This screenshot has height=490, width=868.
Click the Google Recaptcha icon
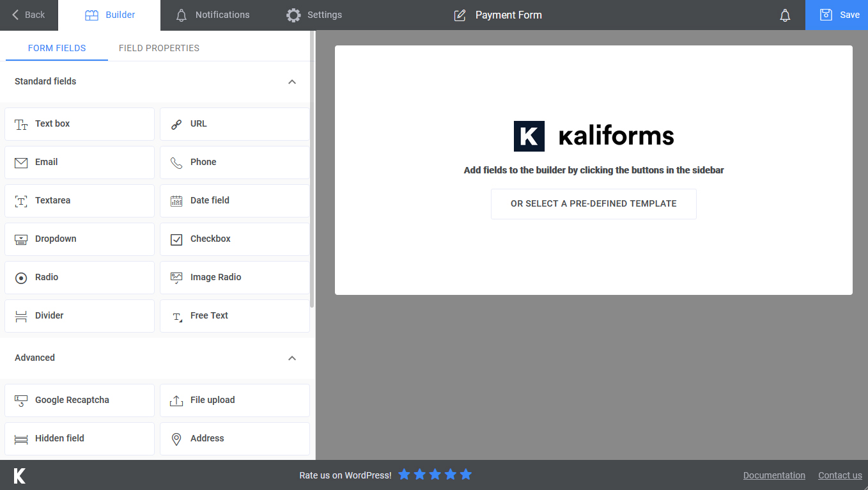(21, 400)
